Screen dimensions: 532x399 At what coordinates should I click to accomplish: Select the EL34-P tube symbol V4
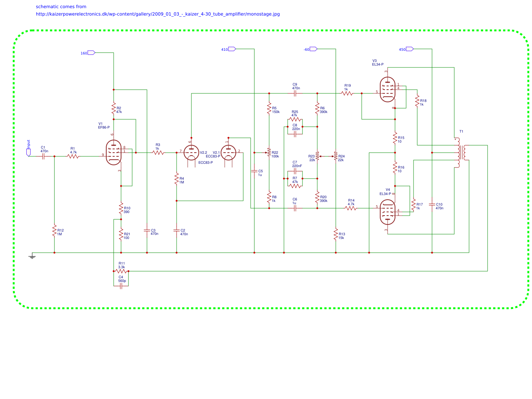point(387,211)
